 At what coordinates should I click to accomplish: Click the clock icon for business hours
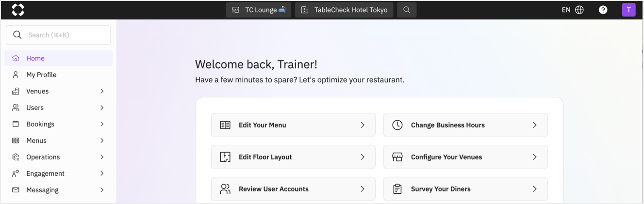(x=397, y=125)
